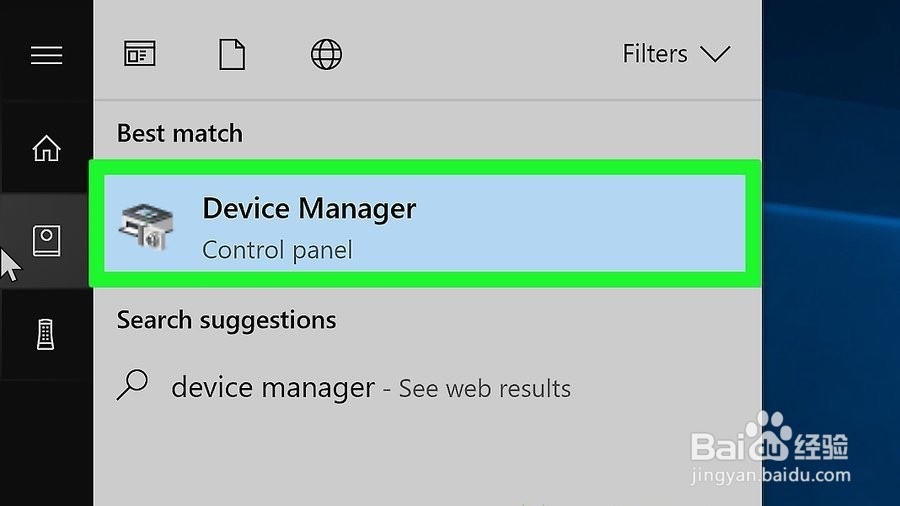Open the Notebook icon in the sidebar
The image size is (900, 506).
(46, 240)
